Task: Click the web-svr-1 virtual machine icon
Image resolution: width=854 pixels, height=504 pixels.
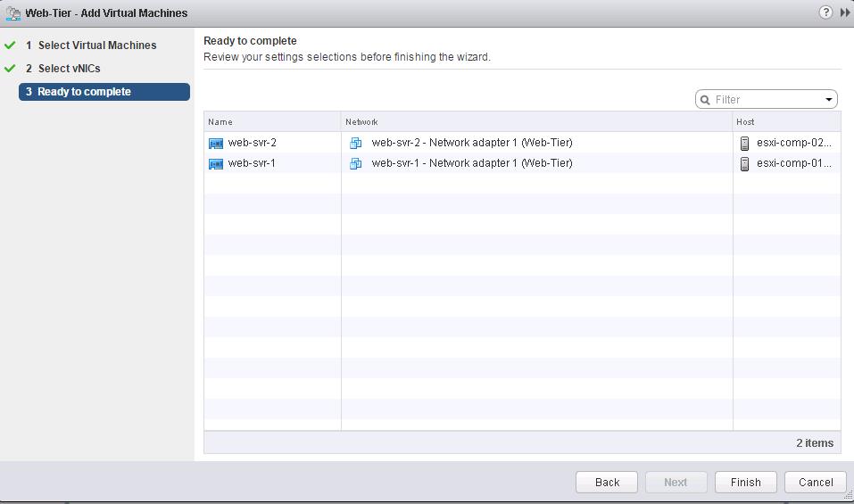Action: (216, 164)
